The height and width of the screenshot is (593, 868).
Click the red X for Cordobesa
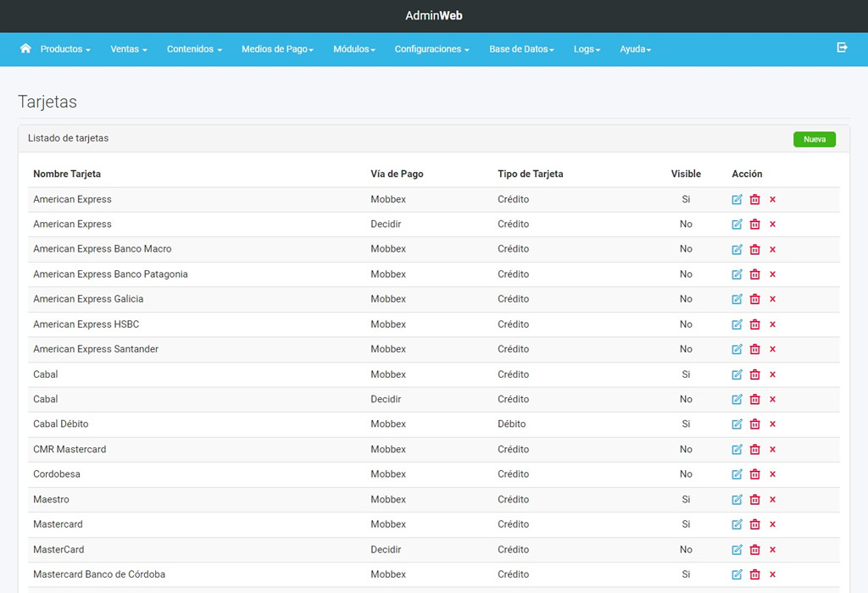coord(772,474)
